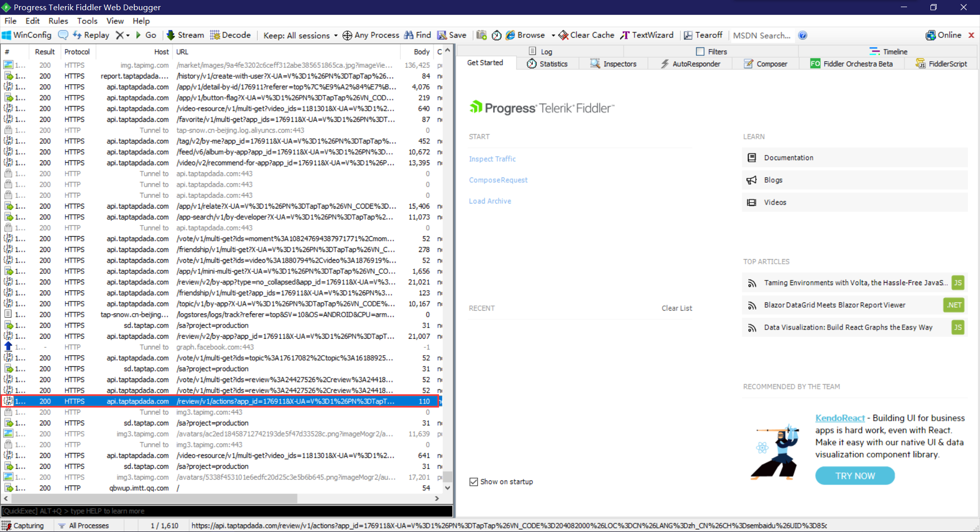Switch to the Composer tab
Image resolution: width=980 pixels, height=532 pixels.
(x=765, y=64)
